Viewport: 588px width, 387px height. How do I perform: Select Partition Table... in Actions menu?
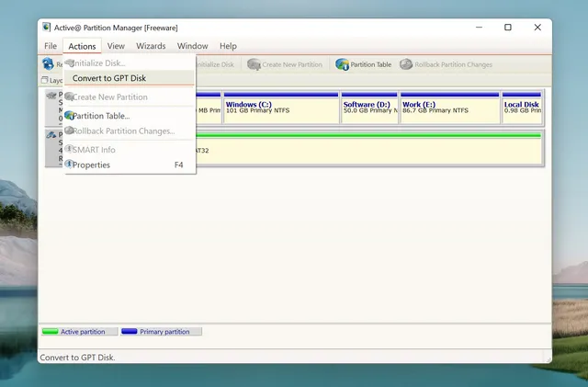click(130, 116)
